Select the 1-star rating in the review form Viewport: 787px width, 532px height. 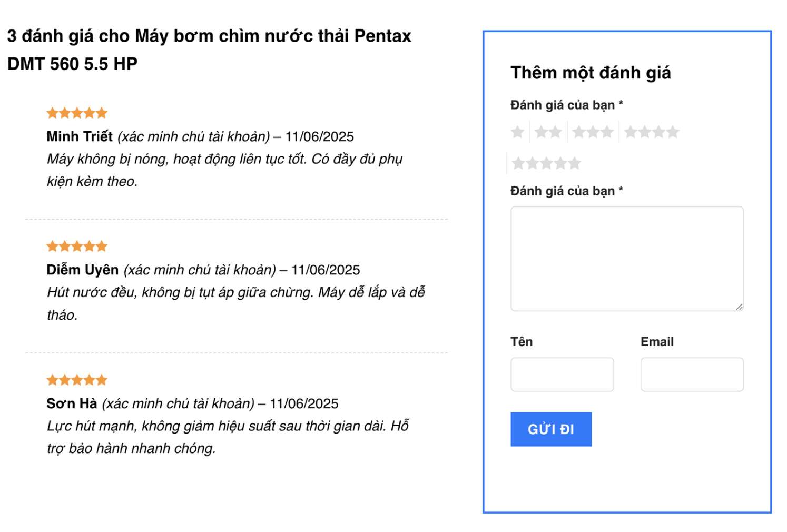coord(517,132)
